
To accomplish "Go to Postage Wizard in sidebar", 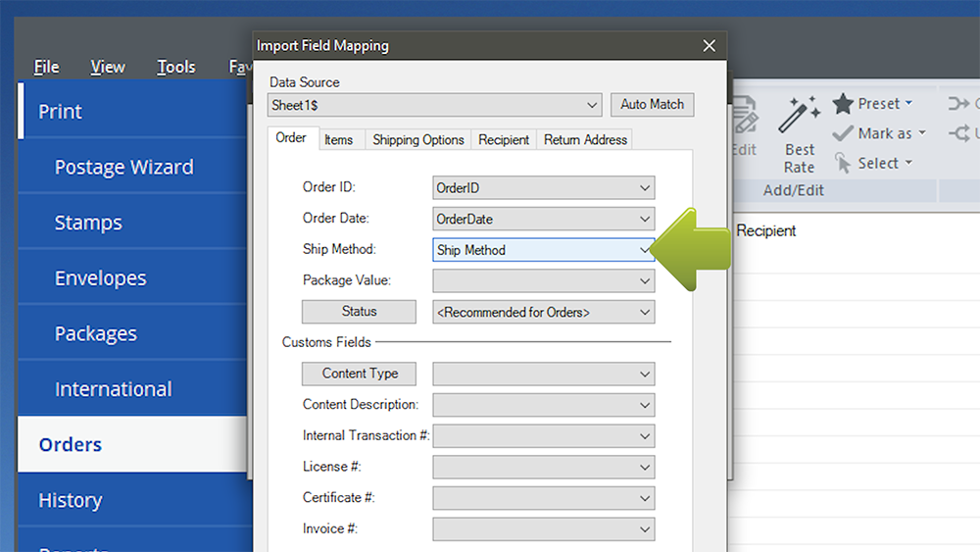I will click(x=123, y=168).
